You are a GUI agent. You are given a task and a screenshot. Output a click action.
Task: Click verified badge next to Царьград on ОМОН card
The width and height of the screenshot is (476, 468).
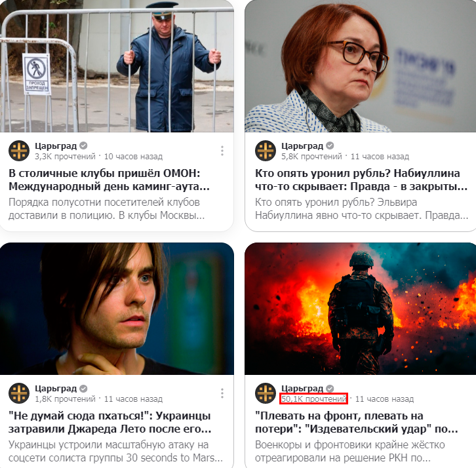[x=83, y=146]
